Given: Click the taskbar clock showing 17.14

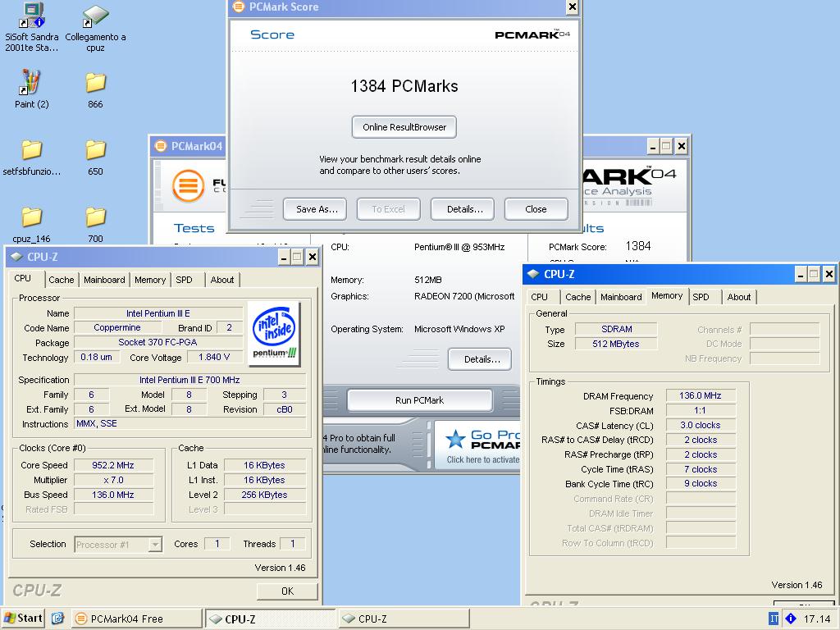Looking at the screenshot, I should click(x=817, y=619).
